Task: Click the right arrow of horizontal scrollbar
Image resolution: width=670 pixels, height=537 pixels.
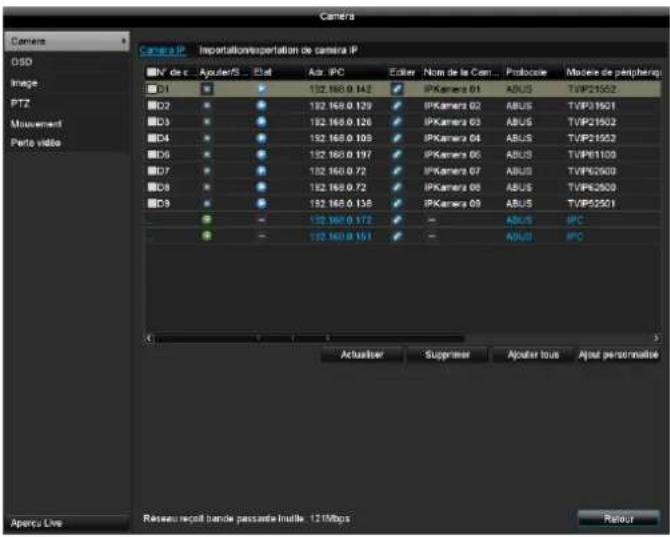Action: 656,338
